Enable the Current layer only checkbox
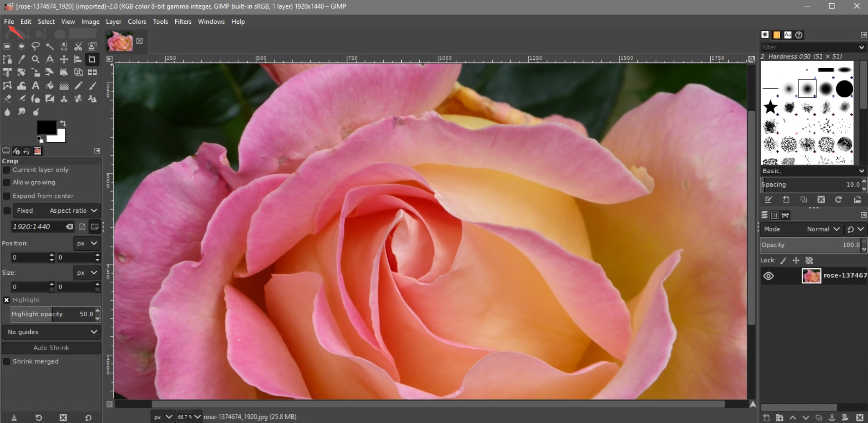 click(7, 170)
